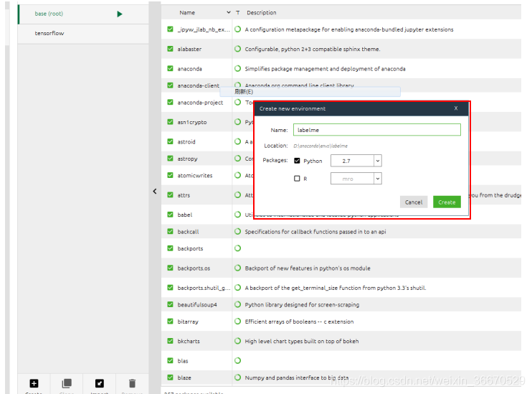Toggle the backcall package checkbox
This screenshot has width=532, height=394.
171,232
